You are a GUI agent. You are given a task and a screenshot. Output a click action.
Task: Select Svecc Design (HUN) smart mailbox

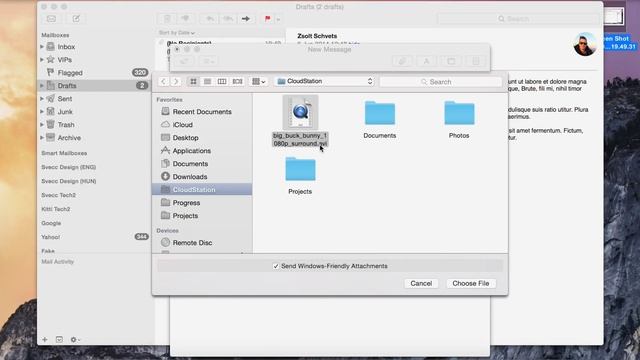69,181
